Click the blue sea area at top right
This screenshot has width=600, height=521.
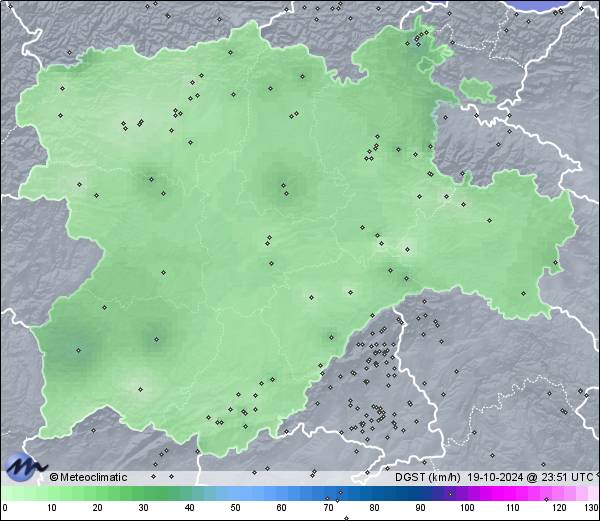coord(540,5)
